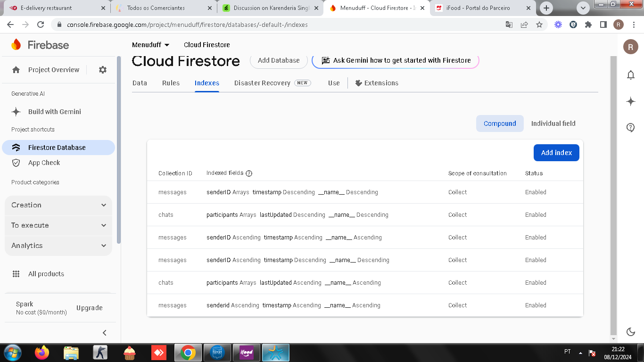Select the Indexes tab

[207, 83]
